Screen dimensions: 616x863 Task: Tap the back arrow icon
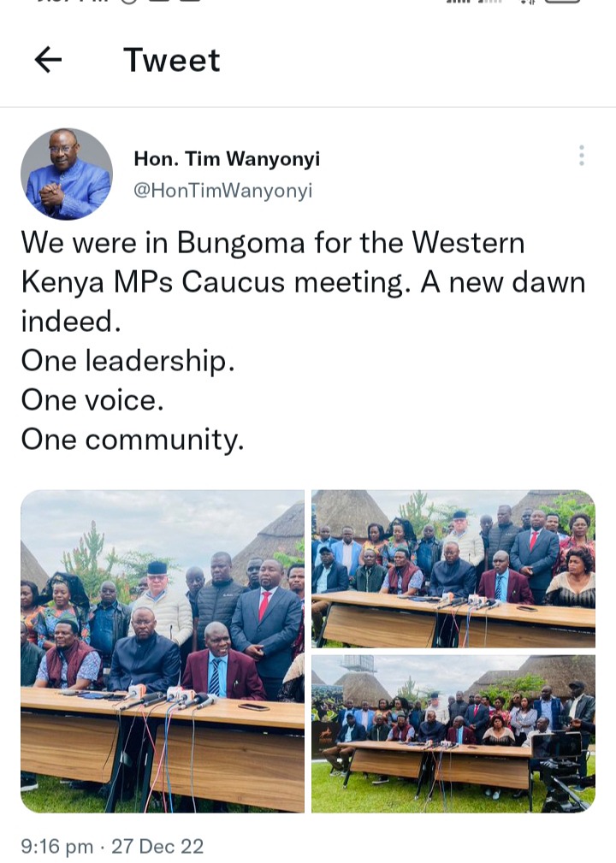48,59
